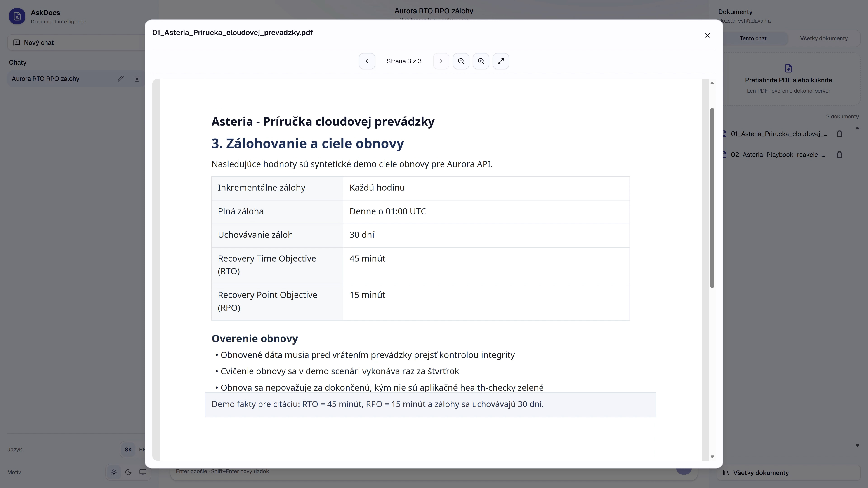Viewport: 868px width, 488px height.
Task: Zoom out the PDF preview
Action: pos(461,61)
